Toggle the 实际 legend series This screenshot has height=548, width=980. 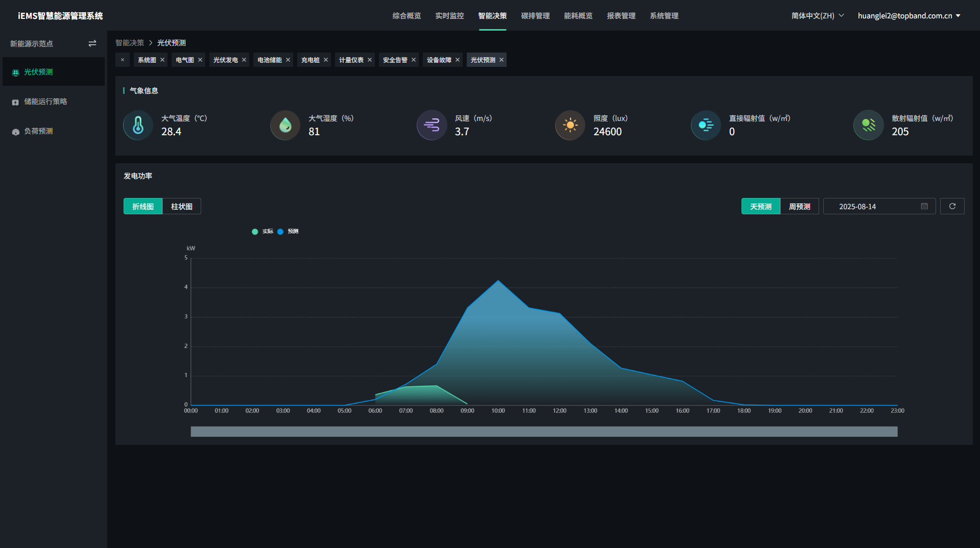pos(262,232)
